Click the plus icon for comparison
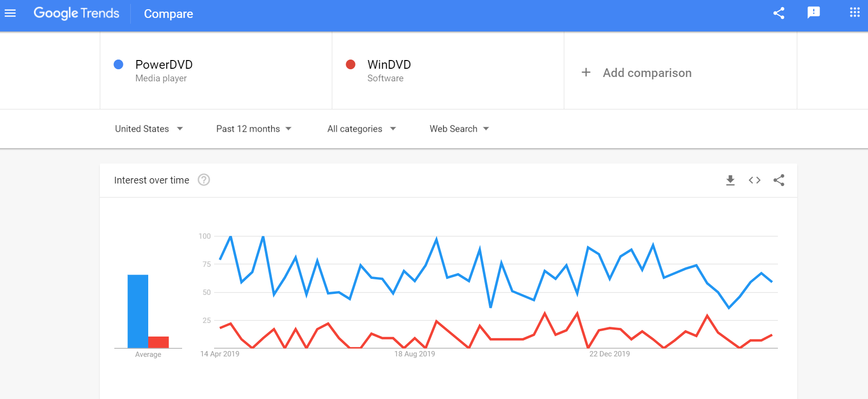The width and height of the screenshot is (868, 399). [x=586, y=72]
